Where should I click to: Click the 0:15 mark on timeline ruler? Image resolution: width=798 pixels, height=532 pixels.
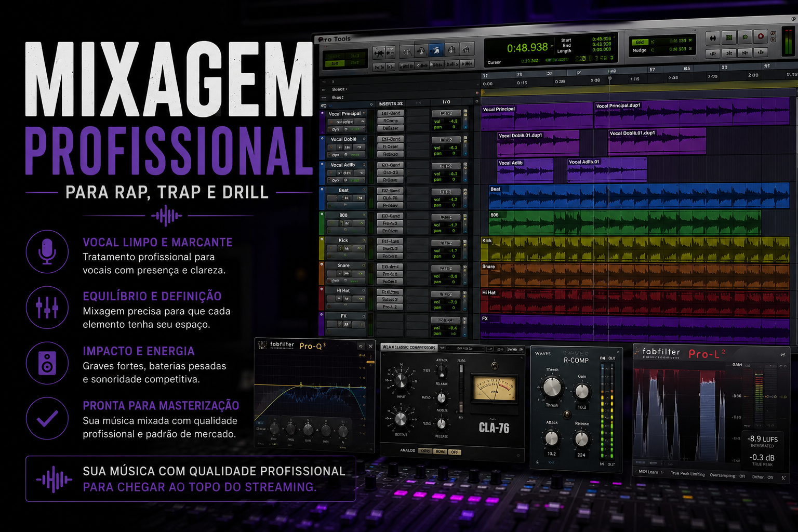(x=522, y=83)
